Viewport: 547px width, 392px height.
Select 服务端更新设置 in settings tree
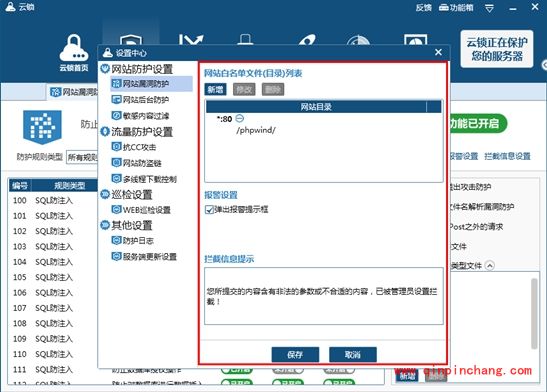coord(150,257)
